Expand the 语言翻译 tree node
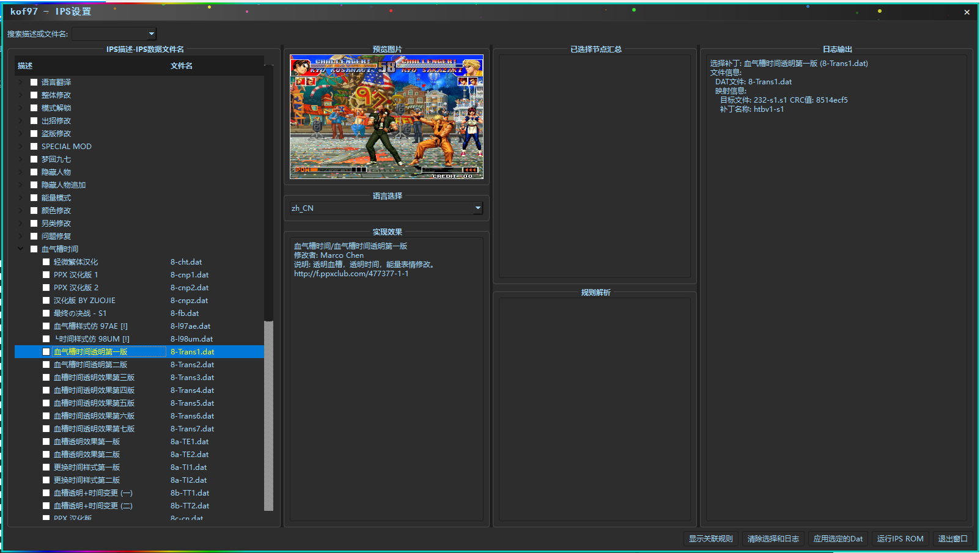Viewport: 980px width, 553px height. pyautogui.click(x=21, y=82)
